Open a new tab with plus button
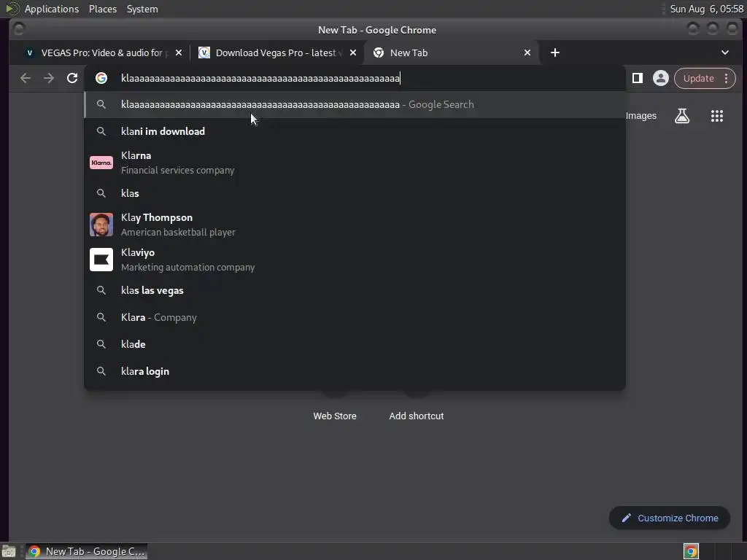 tap(555, 52)
